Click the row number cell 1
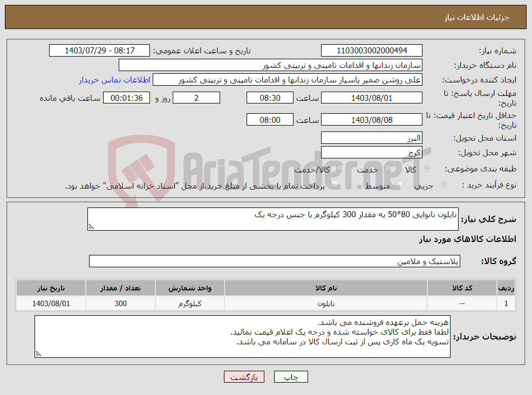The width and height of the screenshot is (532, 395). point(506,303)
